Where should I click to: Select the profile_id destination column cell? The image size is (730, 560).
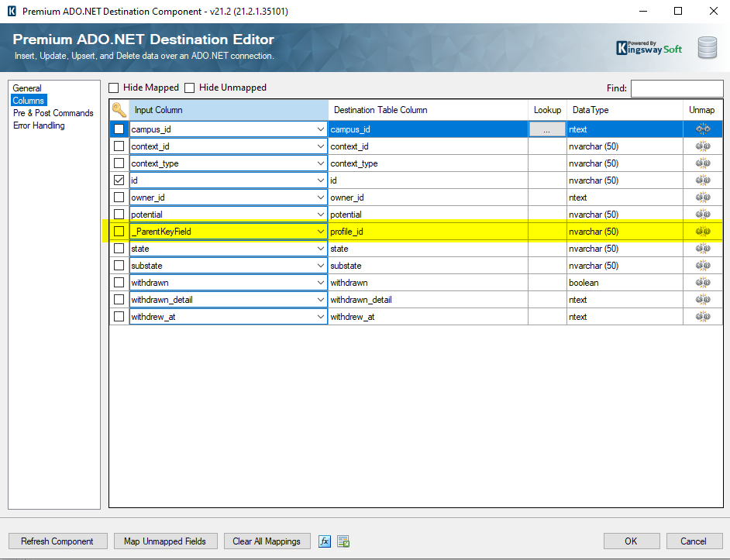click(428, 232)
